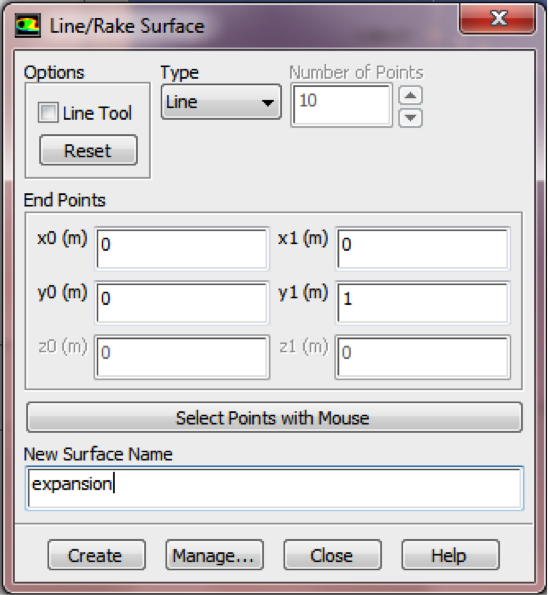Open the Type dropdown showing Line
Viewport: 548px width, 595px height.
(221, 102)
